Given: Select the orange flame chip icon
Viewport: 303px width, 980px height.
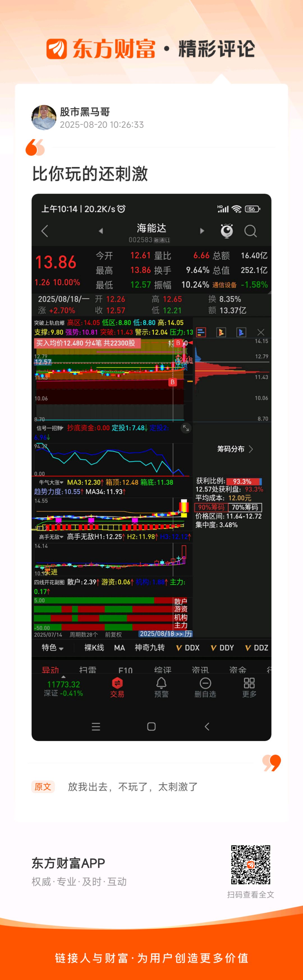Looking at the screenshot, I should pos(221,332).
